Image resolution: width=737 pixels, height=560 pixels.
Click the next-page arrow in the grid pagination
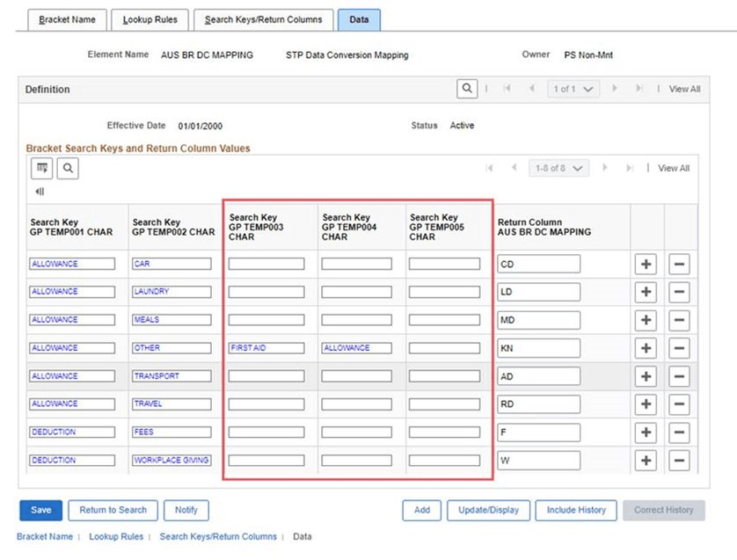[605, 168]
